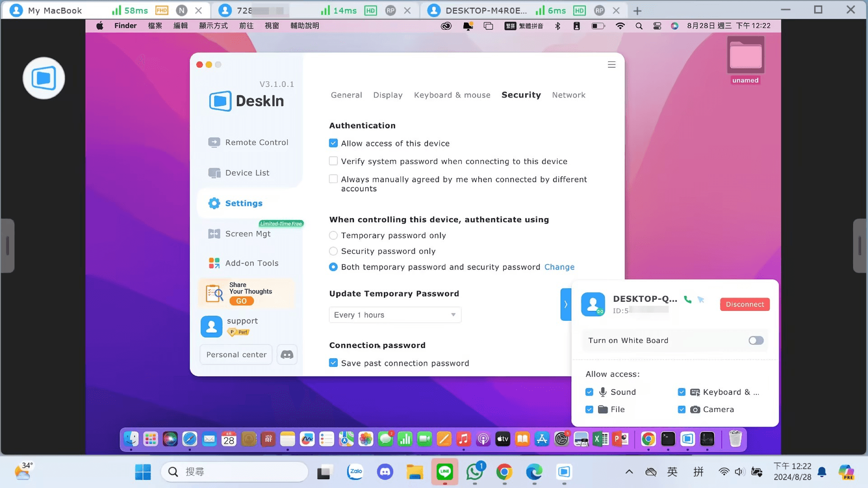Image resolution: width=868 pixels, height=488 pixels.
Task: Turn on White Board toggle
Action: [756, 340]
